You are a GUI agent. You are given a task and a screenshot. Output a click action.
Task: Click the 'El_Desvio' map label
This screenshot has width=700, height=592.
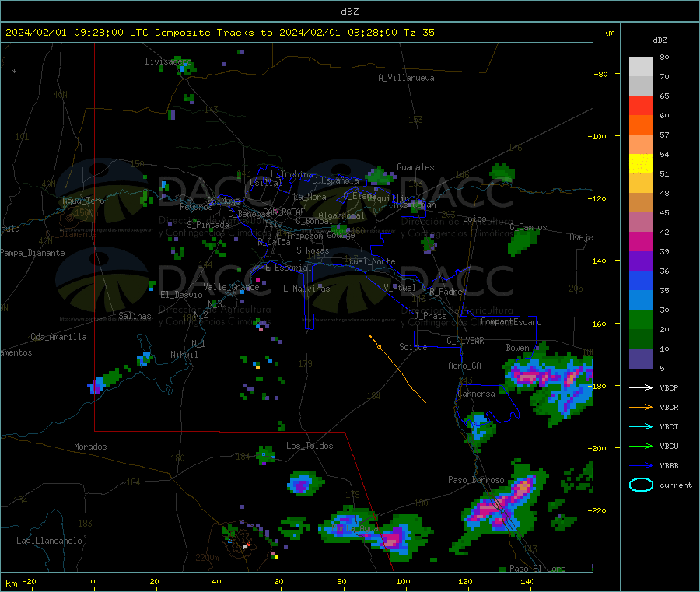click(181, 295)
